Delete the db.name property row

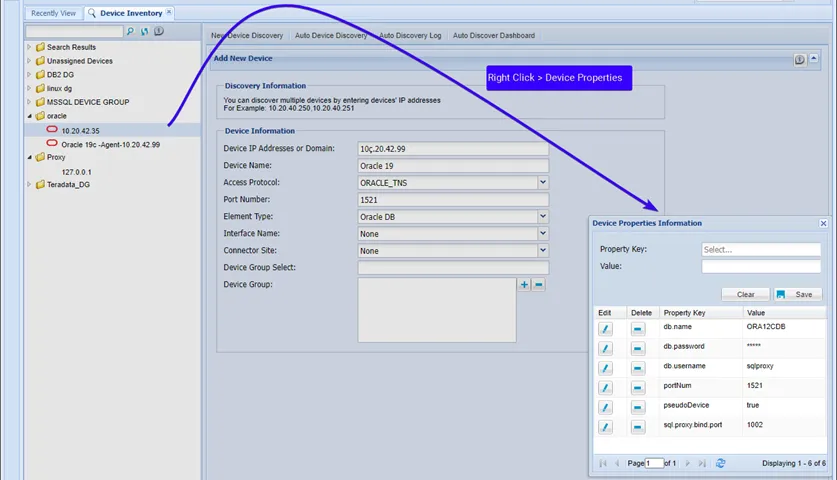(637, 329)
